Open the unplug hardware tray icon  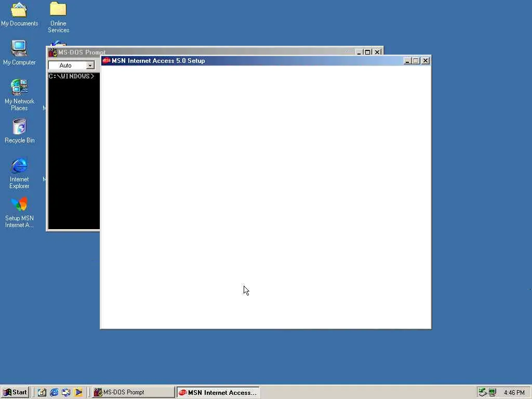[x=483, y=392]
